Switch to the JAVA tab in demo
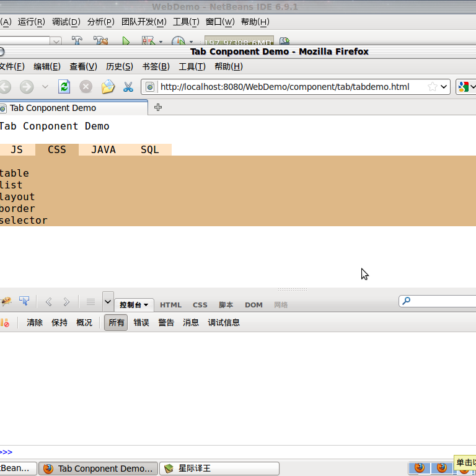The width and height of the screenshot is (476, 476). [103, 150]
